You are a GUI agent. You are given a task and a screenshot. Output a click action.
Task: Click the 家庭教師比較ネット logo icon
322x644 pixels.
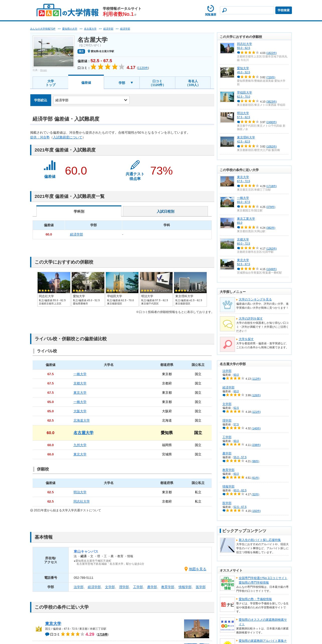[x=227, y=625]
